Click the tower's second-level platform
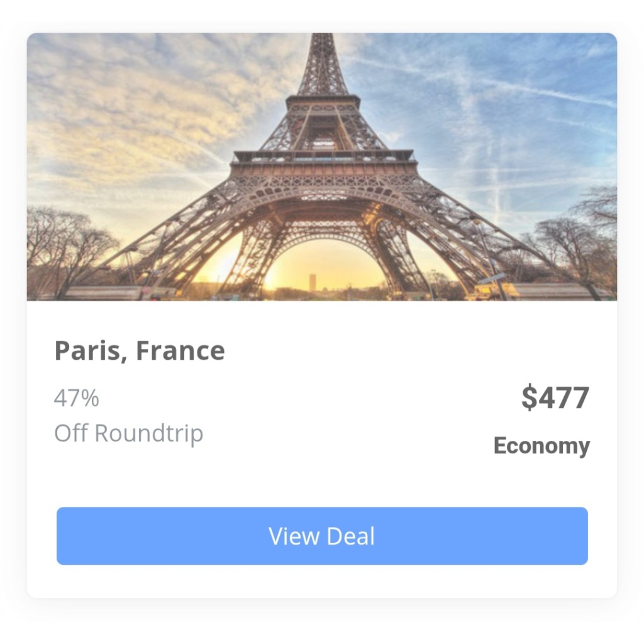Viewport: 644px width, 644px height. coord(323,102)
